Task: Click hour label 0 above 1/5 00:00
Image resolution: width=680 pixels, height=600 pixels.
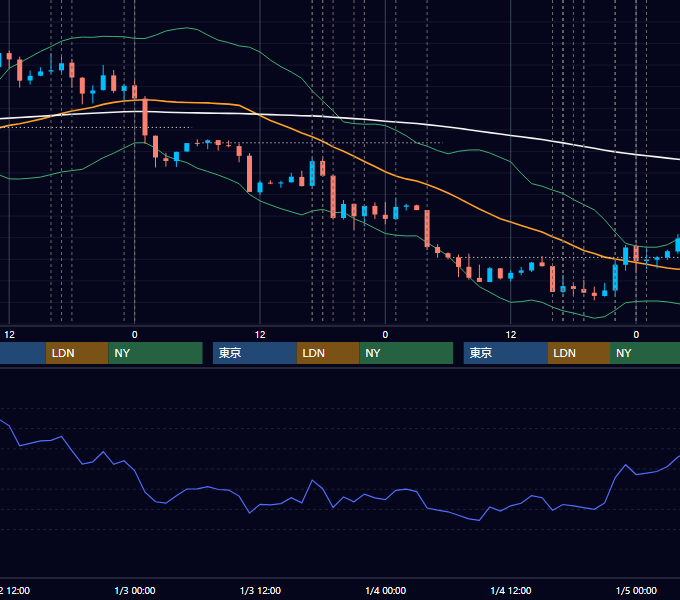Action: tap(636, 335)
